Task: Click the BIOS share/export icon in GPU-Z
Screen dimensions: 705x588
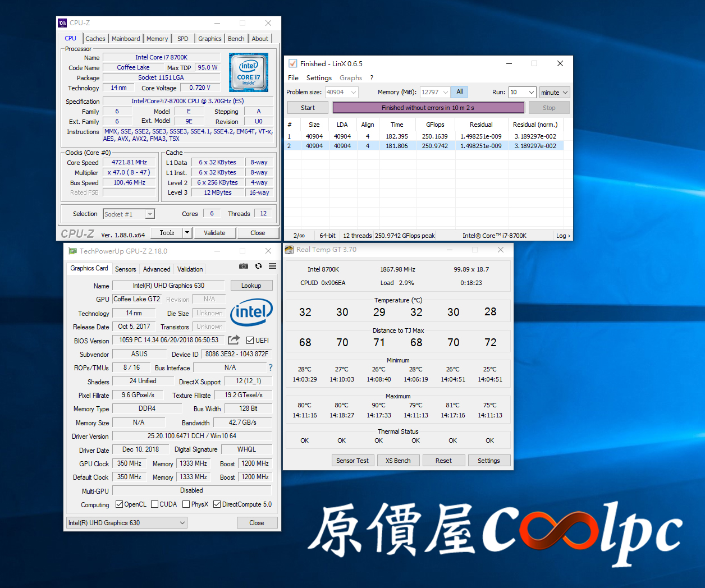Action: 234,340
